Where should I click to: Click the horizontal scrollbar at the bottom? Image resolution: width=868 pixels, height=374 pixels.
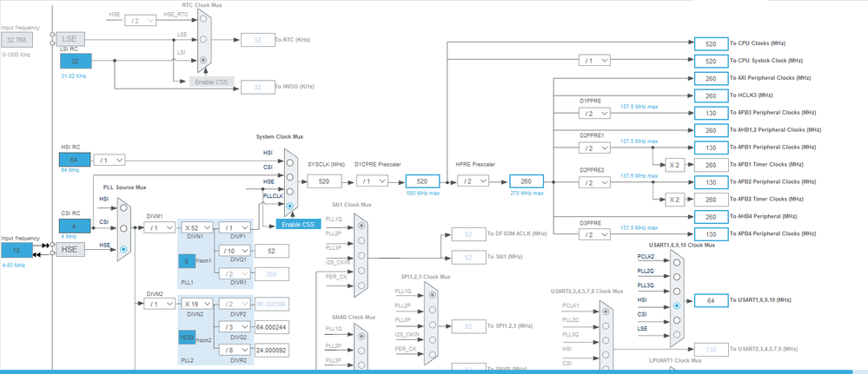pyautogui.click(x=434, y=371)
